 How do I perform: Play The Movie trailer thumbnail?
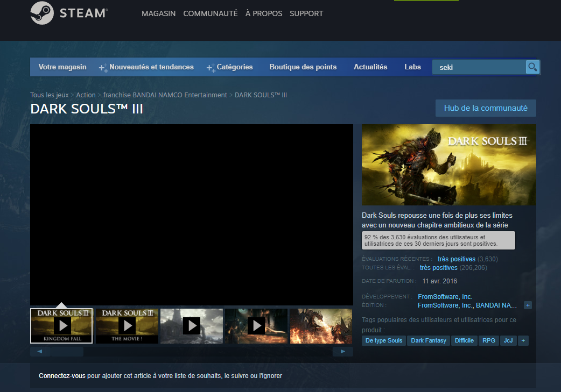(x=127, y=326)
